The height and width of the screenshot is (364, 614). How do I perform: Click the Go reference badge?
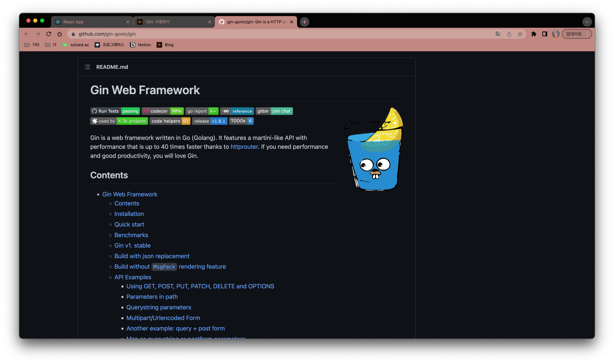237,111
